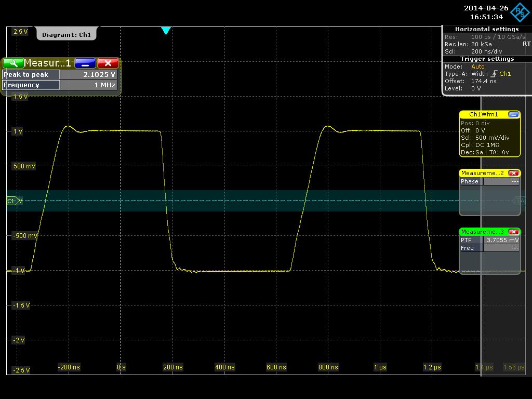Close the Measurement 3 PTP box
Viewport: 532px width, 399px height.
(514, 232)
